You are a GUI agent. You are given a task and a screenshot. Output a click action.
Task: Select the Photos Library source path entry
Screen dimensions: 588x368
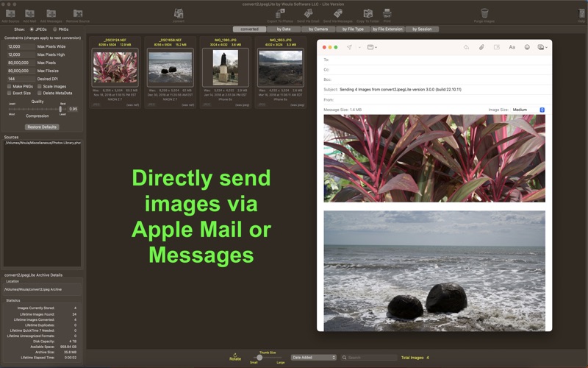[43, 143]
